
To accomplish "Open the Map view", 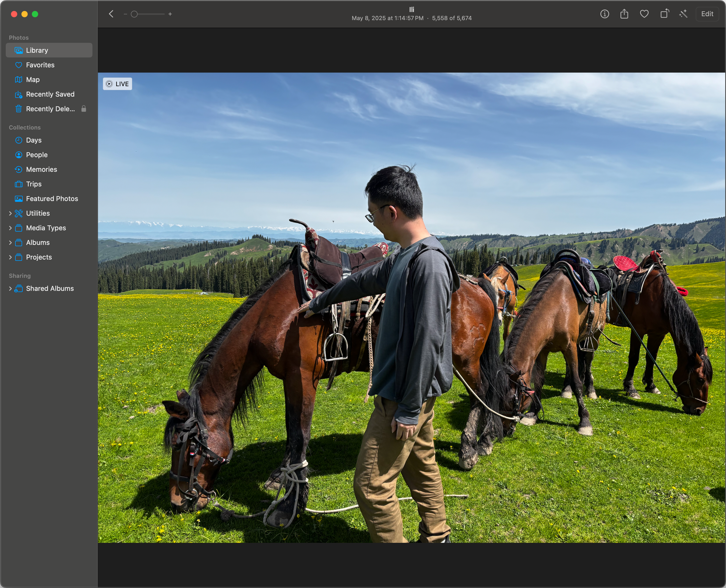I will click(x=33, y=80).
